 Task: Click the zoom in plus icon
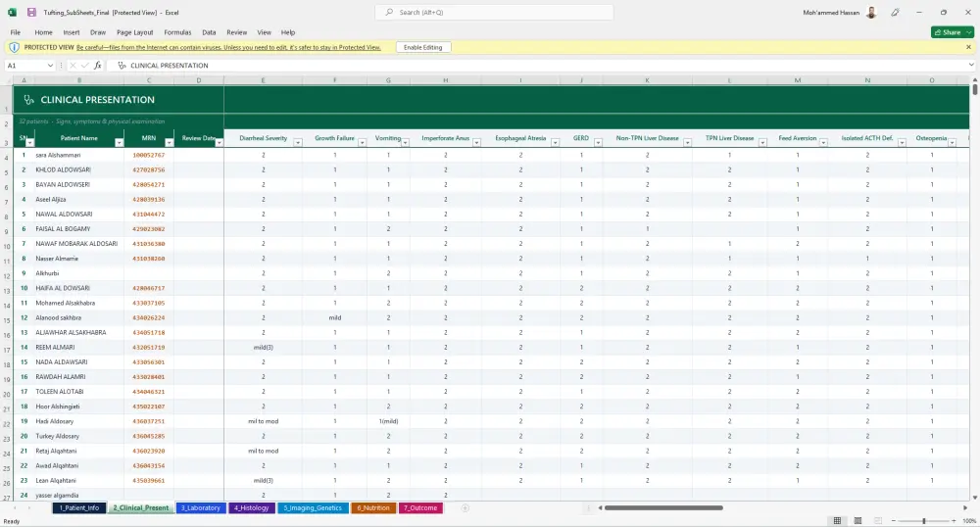[x=954, y=521]
